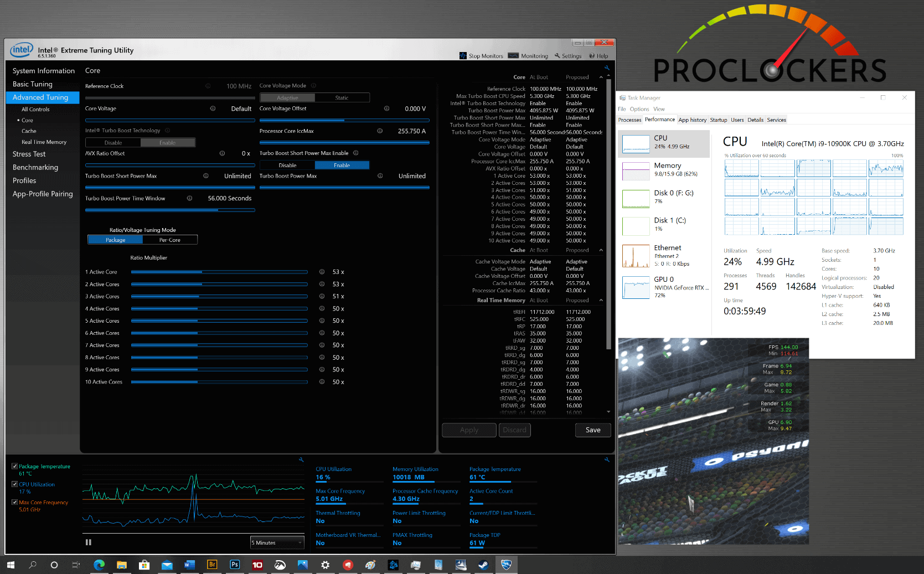Image resolution: width=924 pixels, height=574 pixels.
Task: Open XTU Settings wrench icon
Action: [558, 55]
